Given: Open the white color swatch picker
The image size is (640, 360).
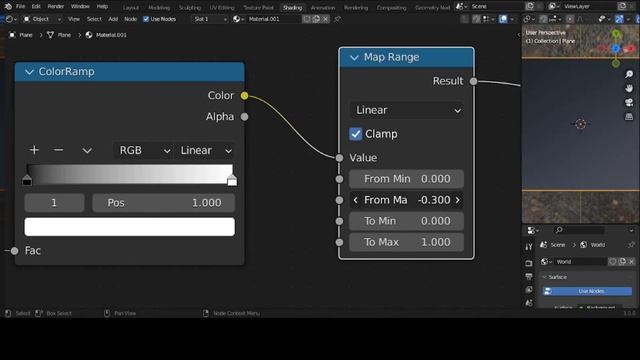Looking at the screenshot, I should tap(129, 227).
